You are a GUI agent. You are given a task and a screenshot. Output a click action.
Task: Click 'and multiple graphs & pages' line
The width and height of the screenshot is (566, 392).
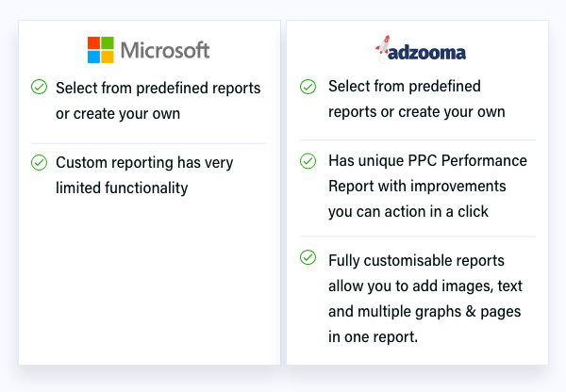click(x=424, y=312)
